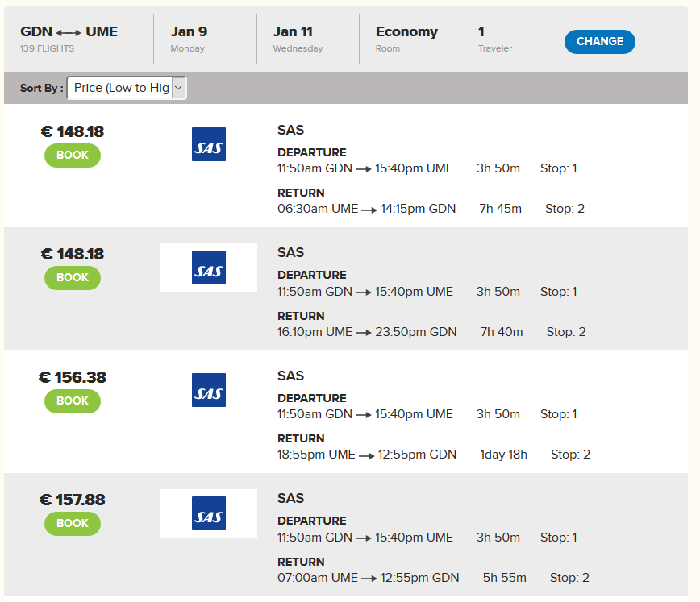The image size is (700, 602).
Task: Open the Sort By dropdown
Action: tap(127, 88)
